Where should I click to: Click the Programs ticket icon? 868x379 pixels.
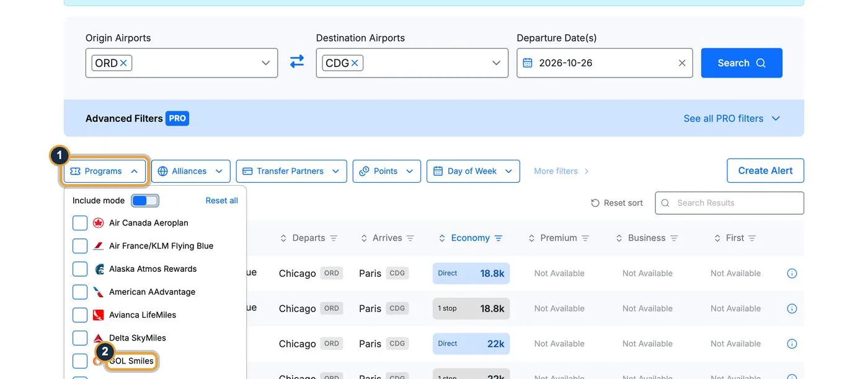pos(76,172)
